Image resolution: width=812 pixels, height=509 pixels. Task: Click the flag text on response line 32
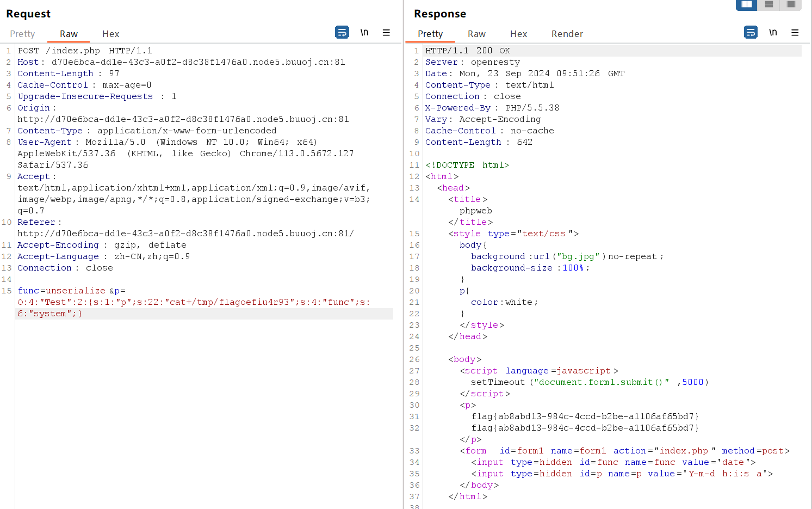coord(585,428)
